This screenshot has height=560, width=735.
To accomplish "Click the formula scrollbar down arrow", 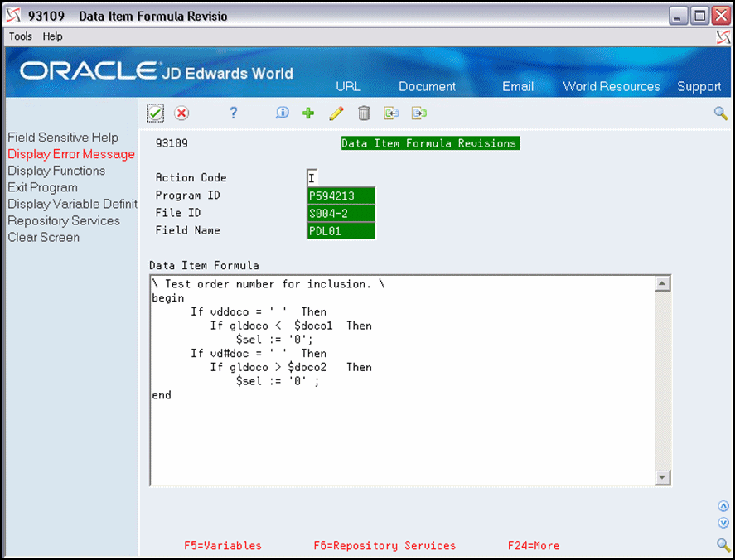I will click(x=662, y=477).
